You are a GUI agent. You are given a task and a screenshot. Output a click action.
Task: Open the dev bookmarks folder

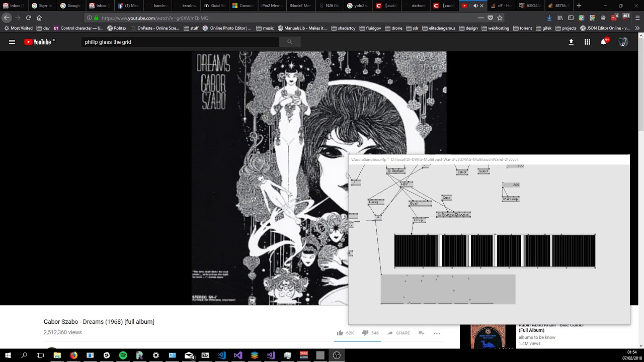43,28
